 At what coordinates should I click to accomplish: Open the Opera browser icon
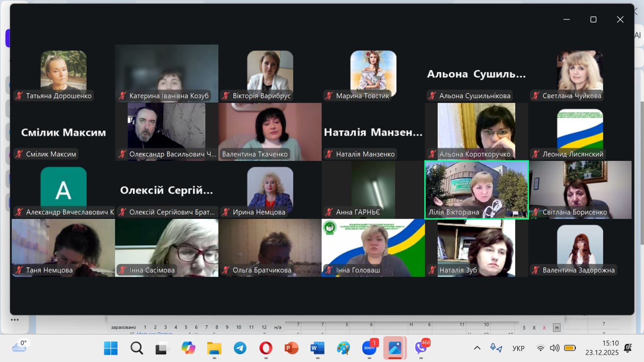pos(266,348)
